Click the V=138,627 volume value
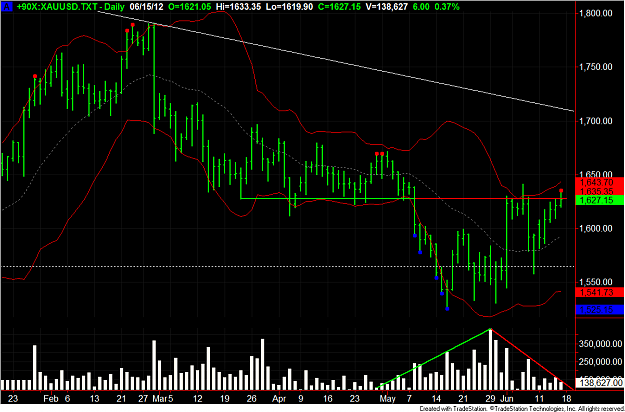 point(388,6)
